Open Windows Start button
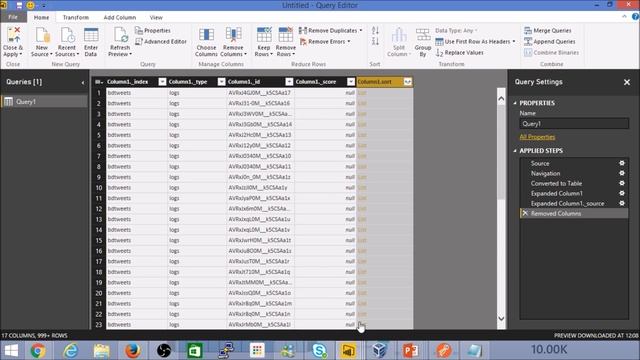 point(11,351)
